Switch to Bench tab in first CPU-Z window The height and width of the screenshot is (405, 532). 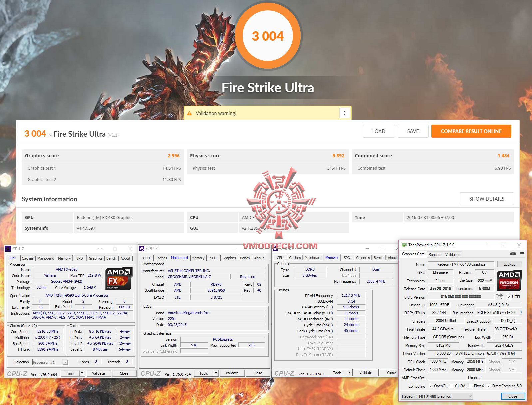coord(111,258)
